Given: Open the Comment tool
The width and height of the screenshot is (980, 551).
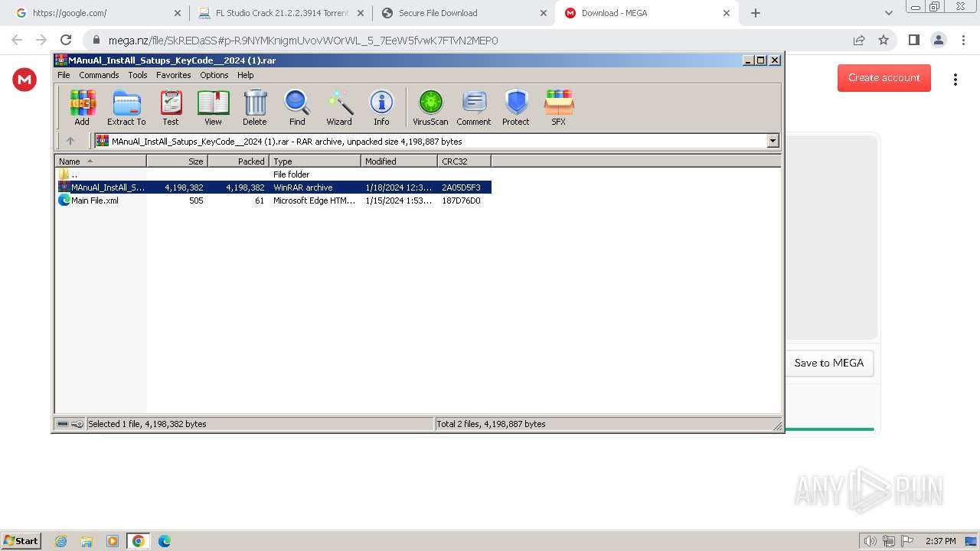Looking at the screenshot, I should [x=474, y=107].
